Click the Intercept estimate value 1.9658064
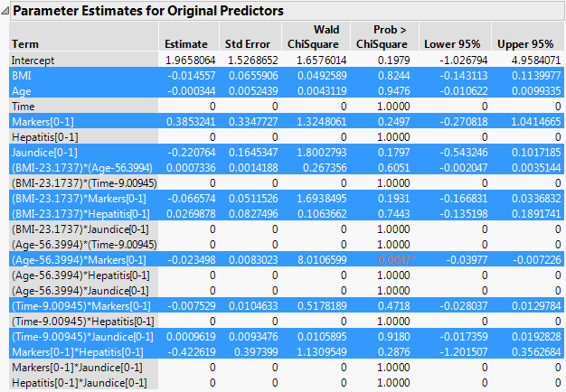The image size is (566, 392). point(189,60)
